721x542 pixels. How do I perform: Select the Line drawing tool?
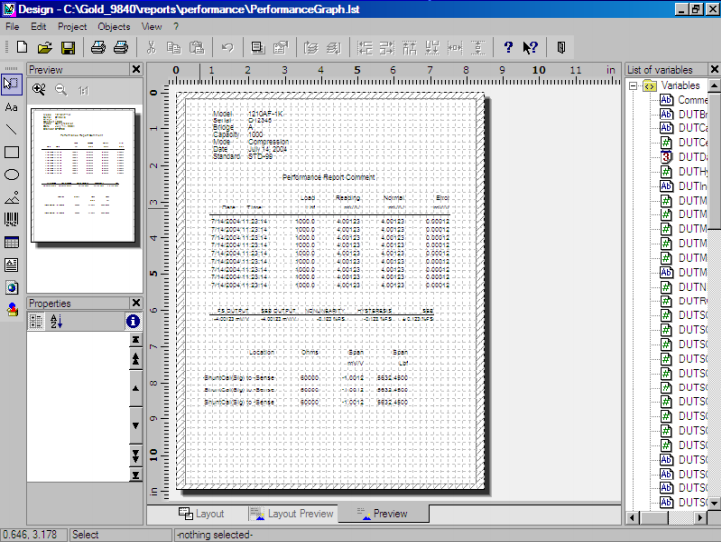click(11, 129)
